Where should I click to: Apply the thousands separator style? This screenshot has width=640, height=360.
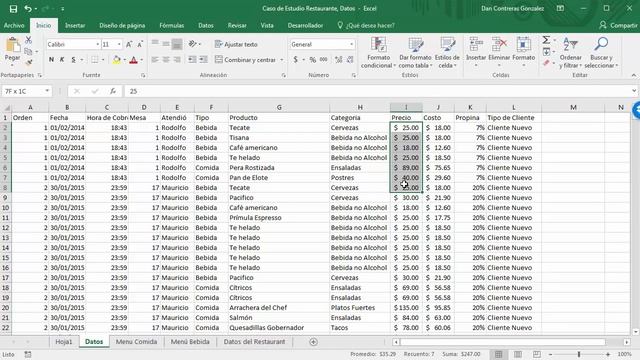324,60
